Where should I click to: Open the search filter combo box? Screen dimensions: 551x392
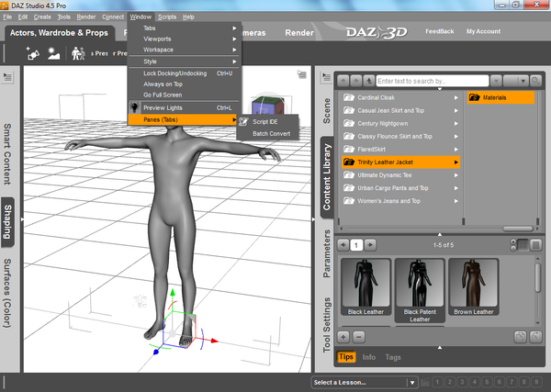pyautogui.click(x=515, y=81)
